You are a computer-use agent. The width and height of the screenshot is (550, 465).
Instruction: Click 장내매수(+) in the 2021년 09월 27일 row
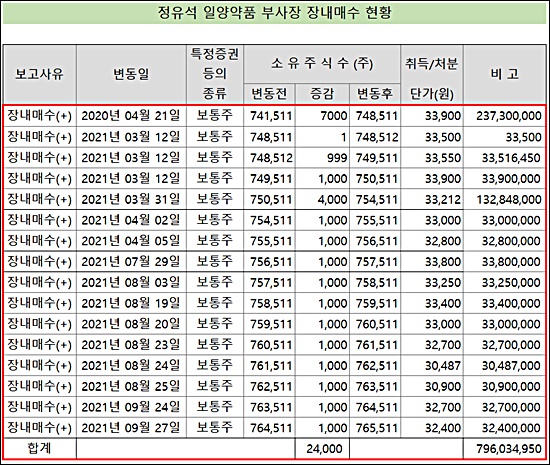(x=40, y=428)
